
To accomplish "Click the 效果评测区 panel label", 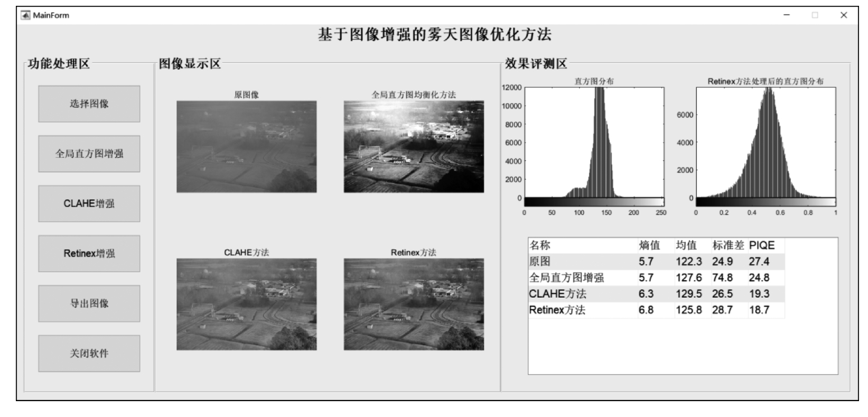I will click(x=536, y=64).
